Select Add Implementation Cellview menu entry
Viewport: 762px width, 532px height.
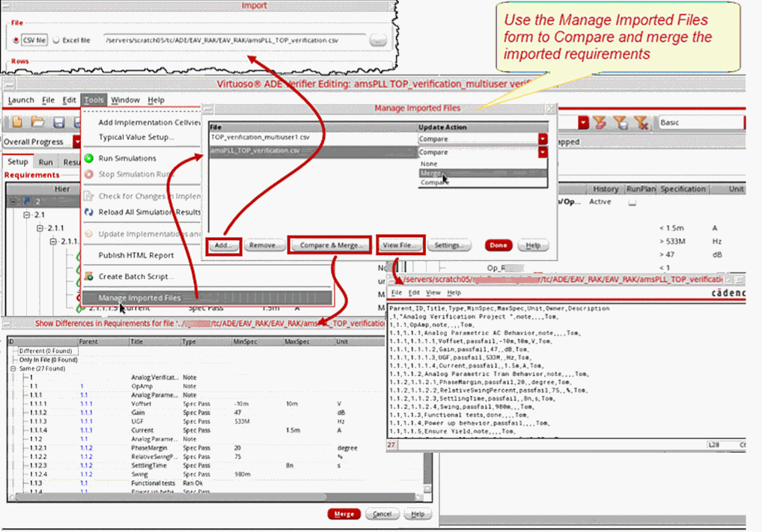tap(149, 122)
